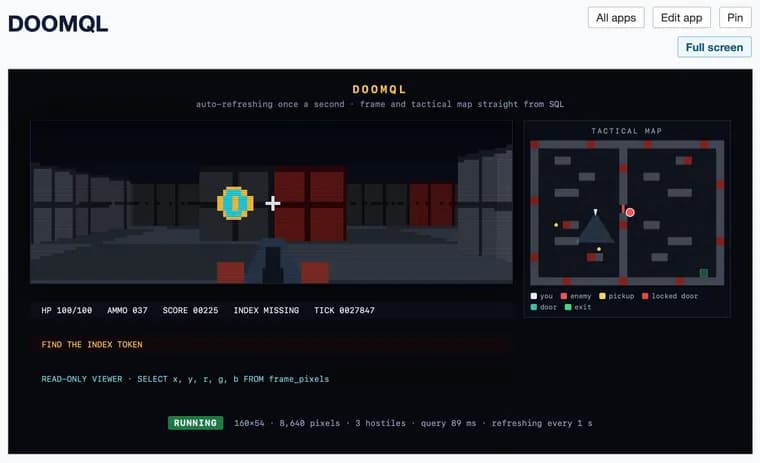The height and width of the screenshot is (463, 760).
Task: Click the green exit square on tactical map
Action: pos(704,273)
